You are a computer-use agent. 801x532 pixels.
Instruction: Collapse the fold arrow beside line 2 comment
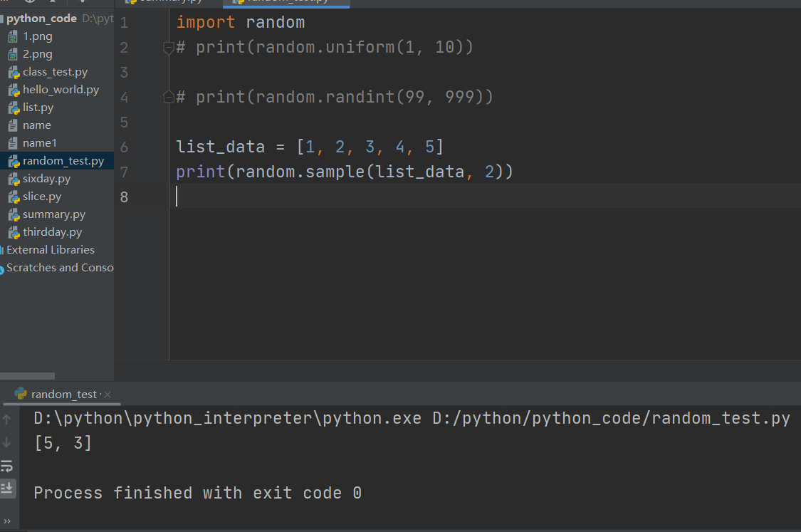[169, 46]
